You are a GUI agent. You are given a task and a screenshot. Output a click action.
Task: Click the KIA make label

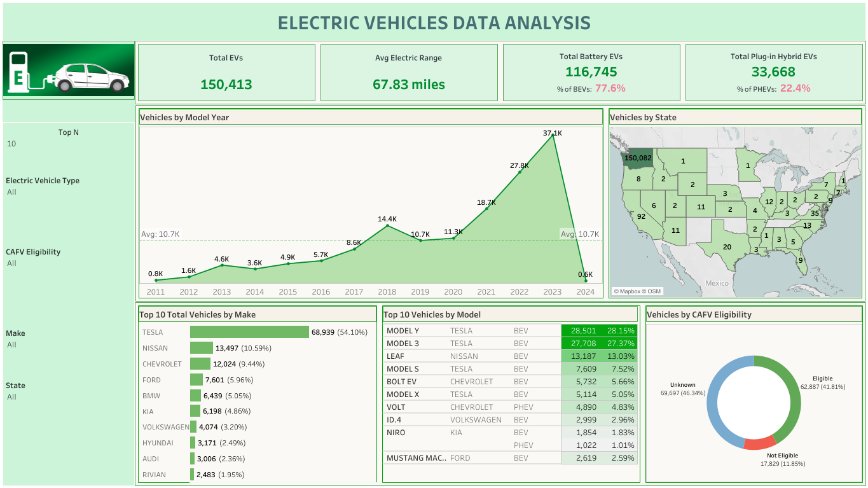pyautogui.click(x=148, y=412)
